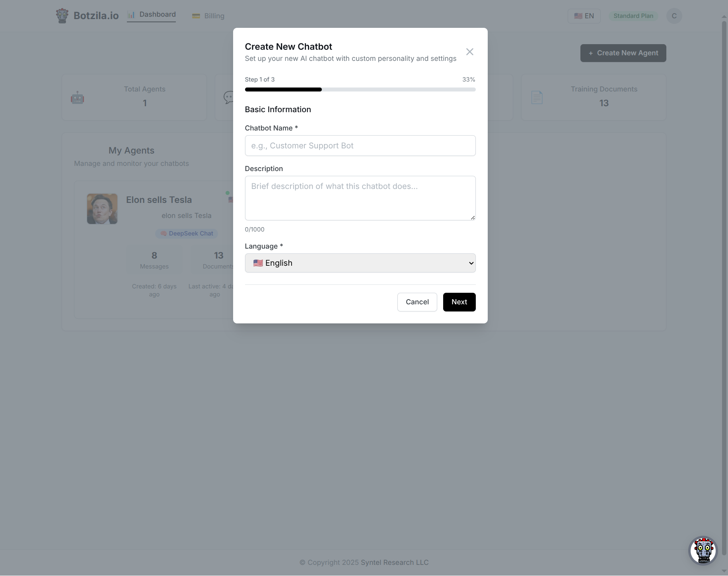Close the Create New Chatbot dialog
The image size is (728, 576).
(x=469, y=52)
